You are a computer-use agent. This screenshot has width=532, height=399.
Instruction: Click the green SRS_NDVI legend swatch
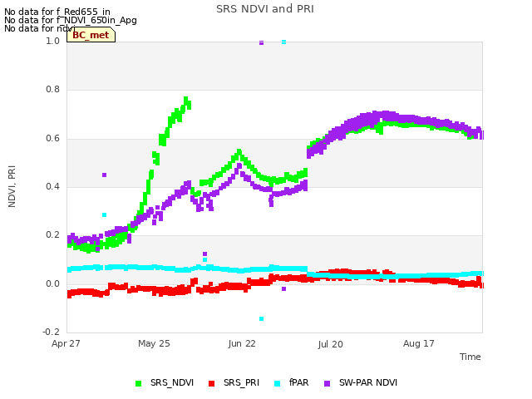(138, 383)
